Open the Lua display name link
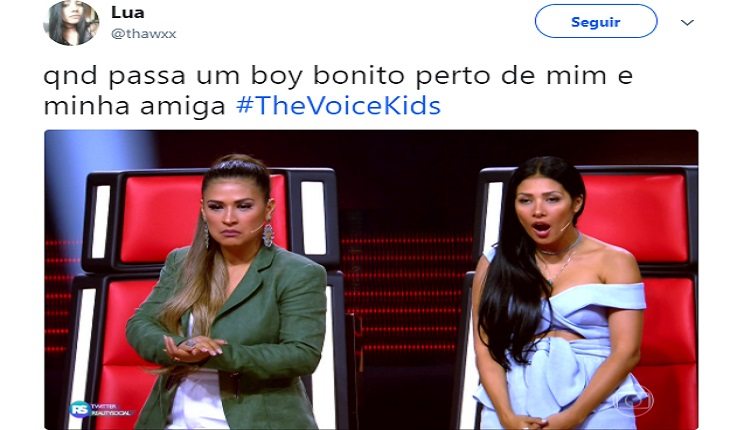Image resolution: width=730 pixels, height=430 pixels. 128,13
